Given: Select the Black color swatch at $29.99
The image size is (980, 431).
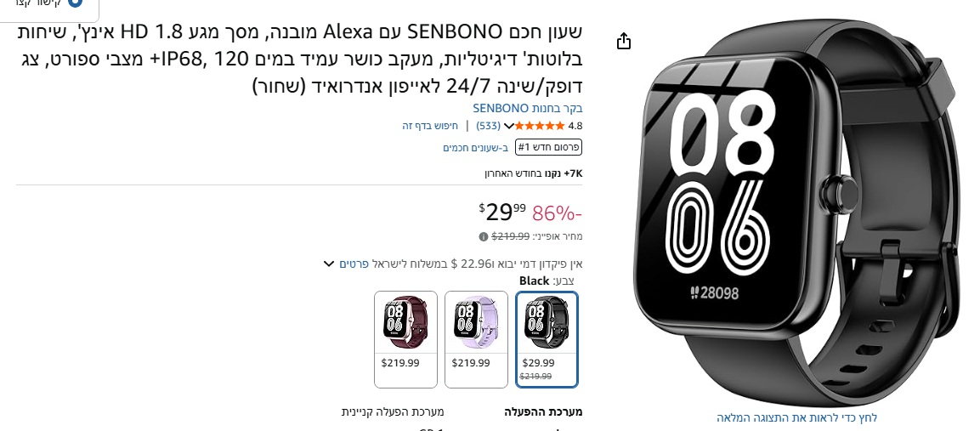Looking at the screenshot, I should tap(547, 338).
